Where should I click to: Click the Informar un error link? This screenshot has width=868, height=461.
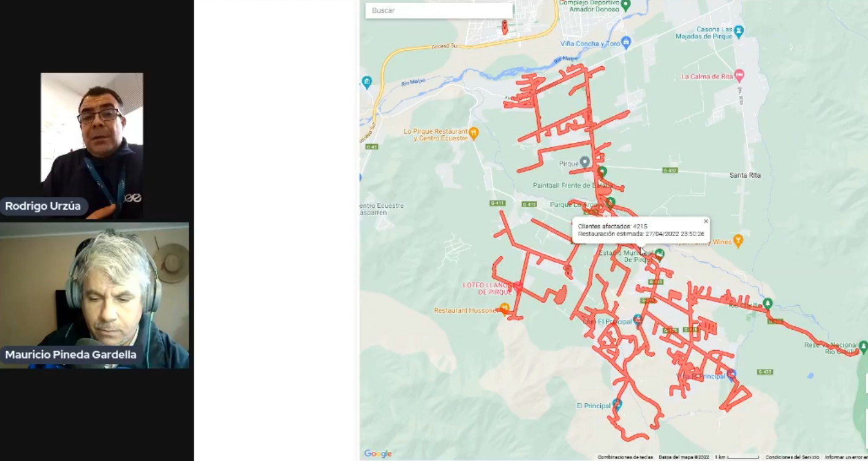(x=846, y=457)
